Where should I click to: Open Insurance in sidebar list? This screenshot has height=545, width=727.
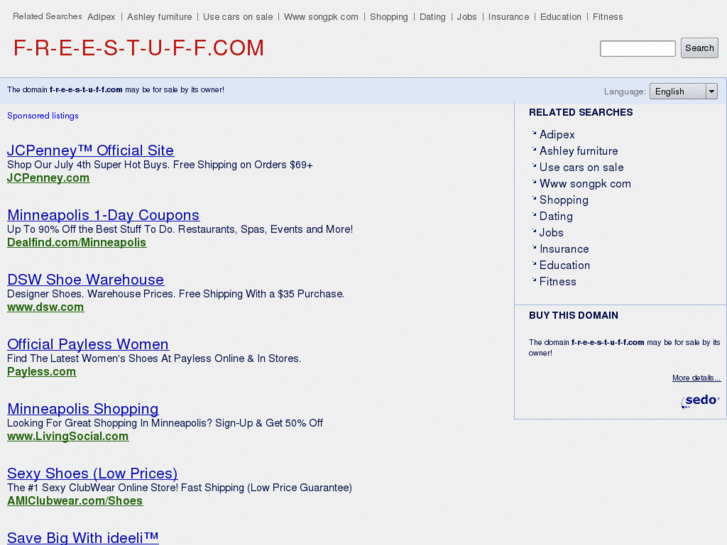point(564,249)
